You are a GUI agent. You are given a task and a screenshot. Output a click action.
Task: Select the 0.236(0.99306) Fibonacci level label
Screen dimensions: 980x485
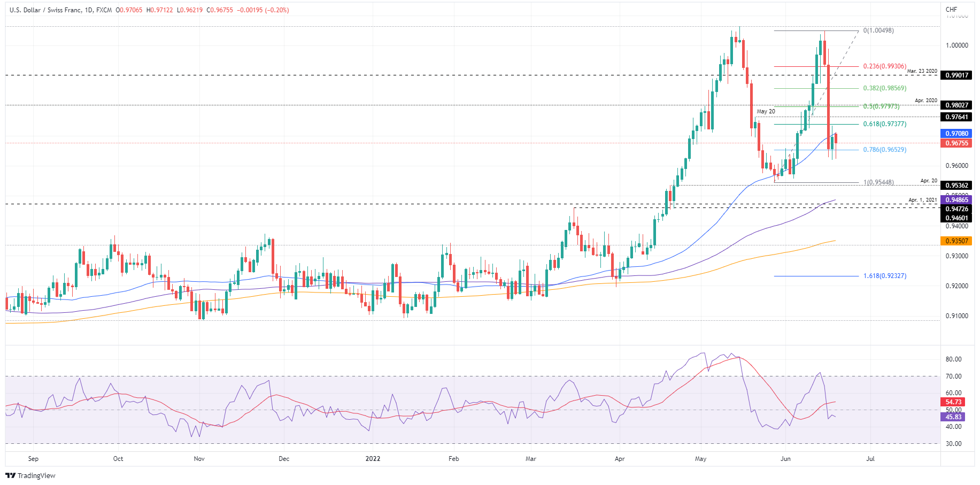coord(885,66)
